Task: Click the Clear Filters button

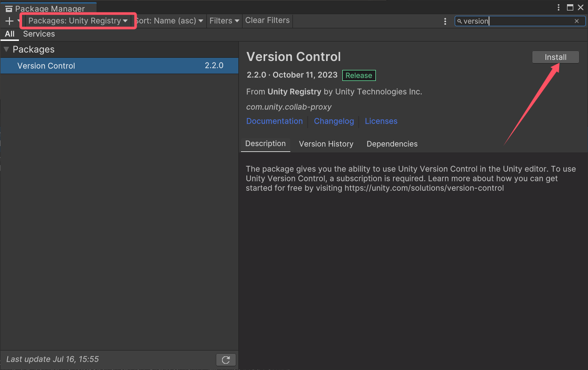Action: (x=267, y=20)
